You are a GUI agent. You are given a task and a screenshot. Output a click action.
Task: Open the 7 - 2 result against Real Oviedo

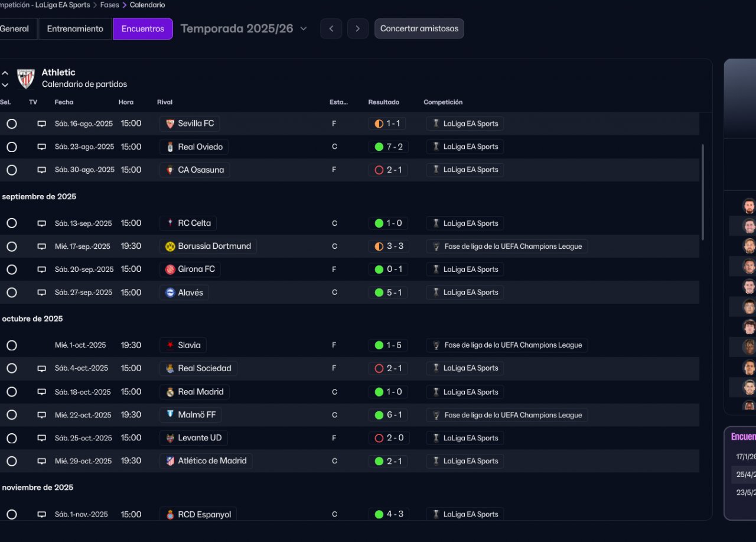[387, 147]
